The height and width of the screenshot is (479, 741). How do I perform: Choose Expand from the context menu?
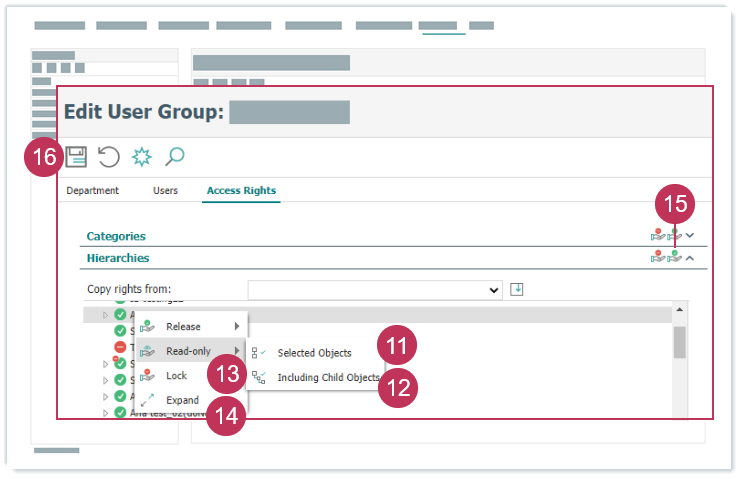[182, 400]
